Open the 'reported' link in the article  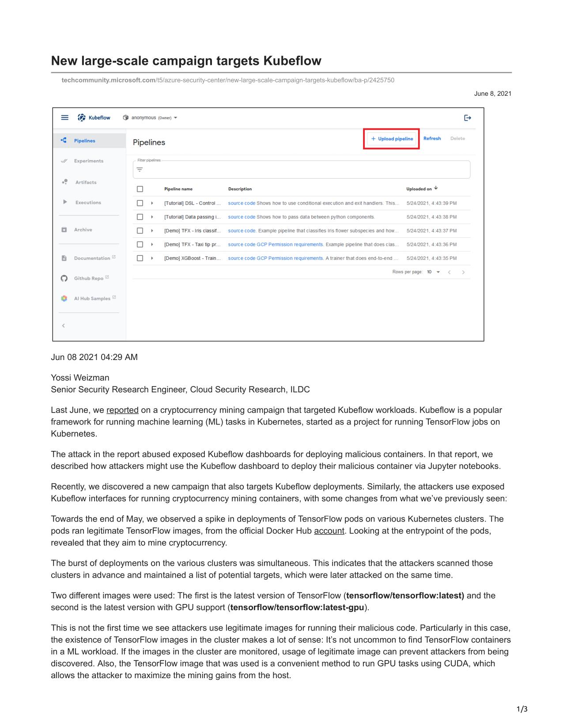tap(122, 410)
